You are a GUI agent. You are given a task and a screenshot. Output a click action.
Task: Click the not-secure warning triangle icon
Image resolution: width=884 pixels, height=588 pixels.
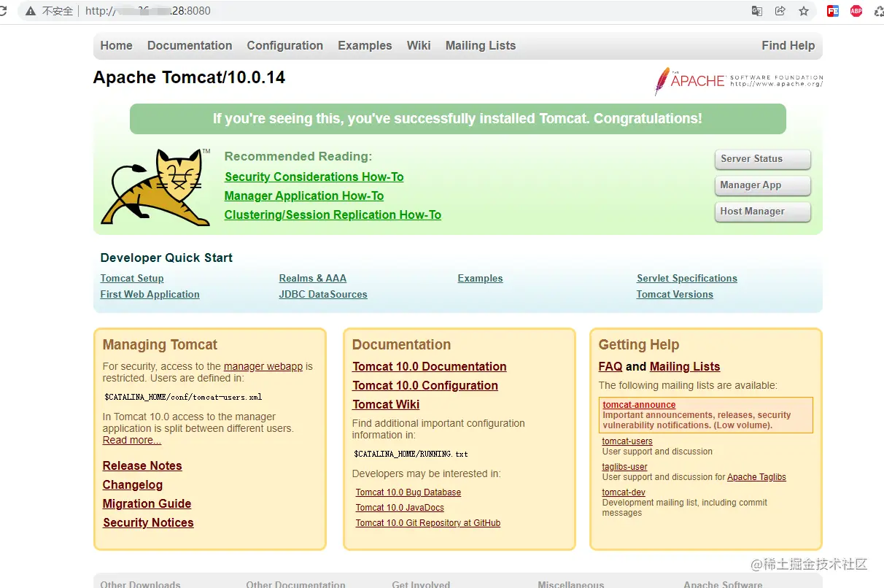(x=31, y=11)
